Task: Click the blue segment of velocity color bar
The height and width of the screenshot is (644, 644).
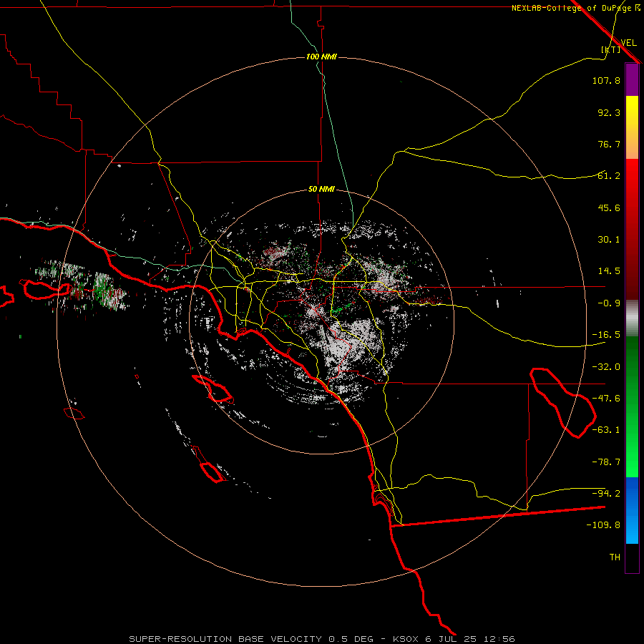Action: coord(632,510)
